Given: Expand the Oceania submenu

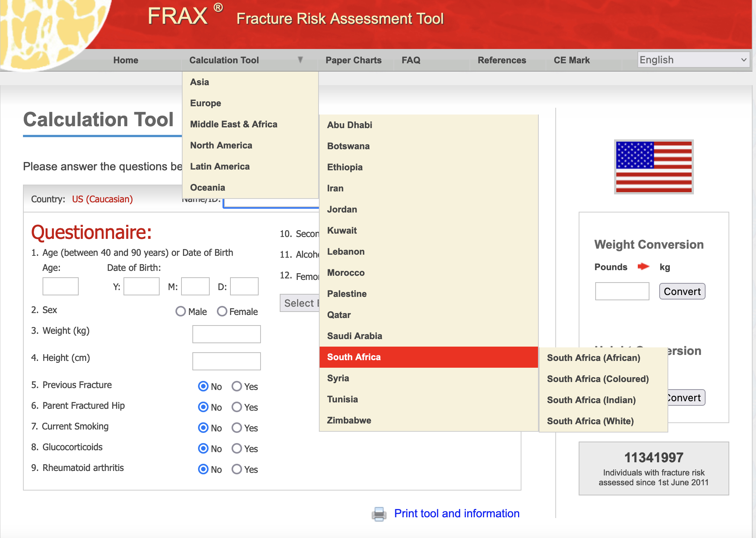Looking at the screenshot, I should tap(250, 188).
